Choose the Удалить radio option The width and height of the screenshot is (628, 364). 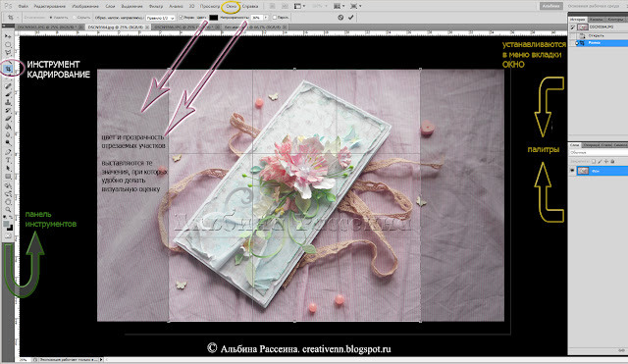click(x=59, y=18)
